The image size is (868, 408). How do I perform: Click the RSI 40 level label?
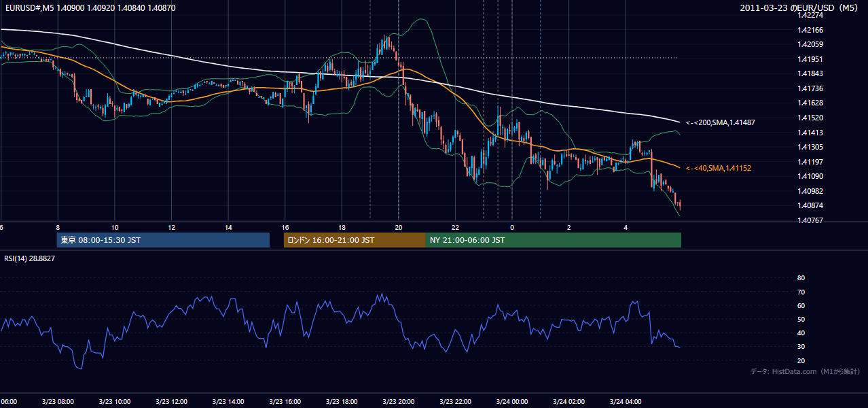[801, 333]
